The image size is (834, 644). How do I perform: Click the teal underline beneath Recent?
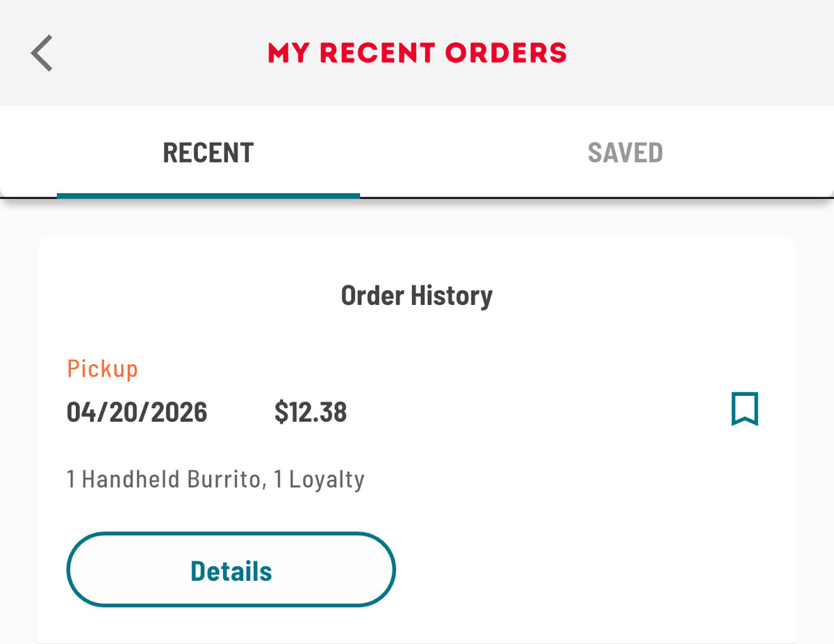[x=208, y=195]
